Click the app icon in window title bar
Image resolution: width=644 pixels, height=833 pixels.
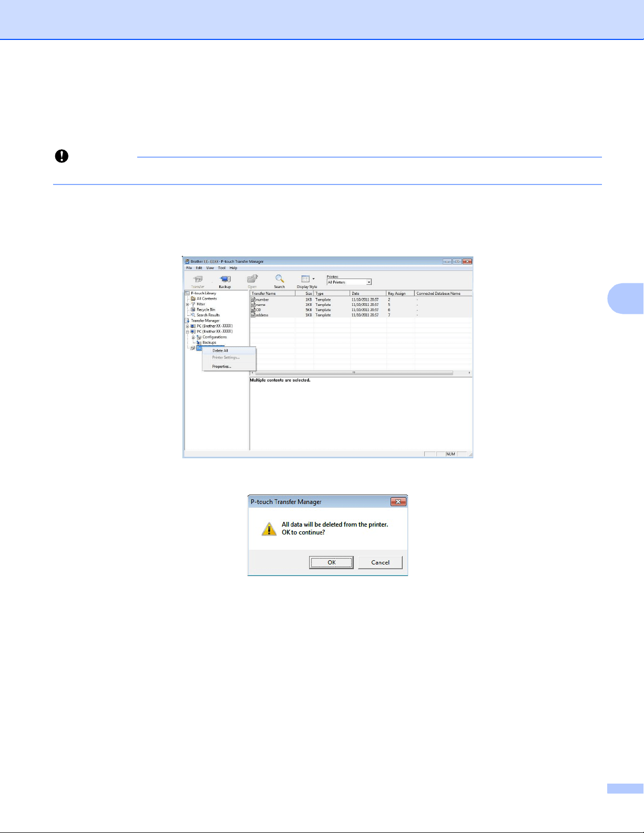(x=187, y=261)
